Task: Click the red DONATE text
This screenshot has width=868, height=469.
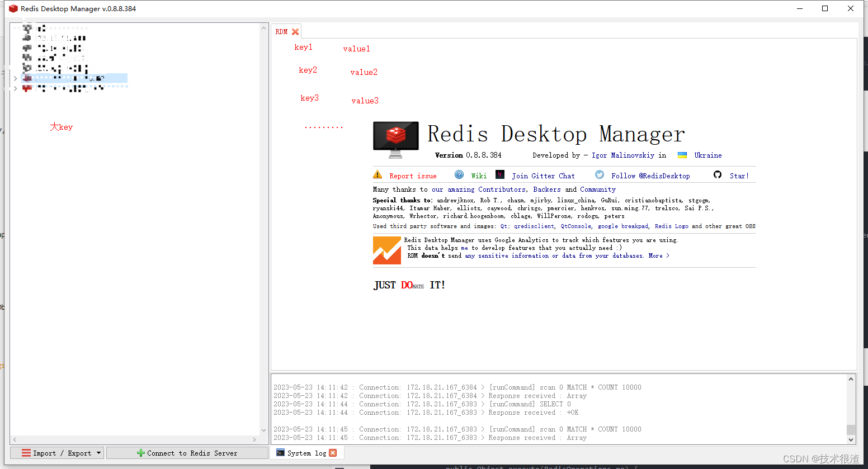Action: pos(412,285)
